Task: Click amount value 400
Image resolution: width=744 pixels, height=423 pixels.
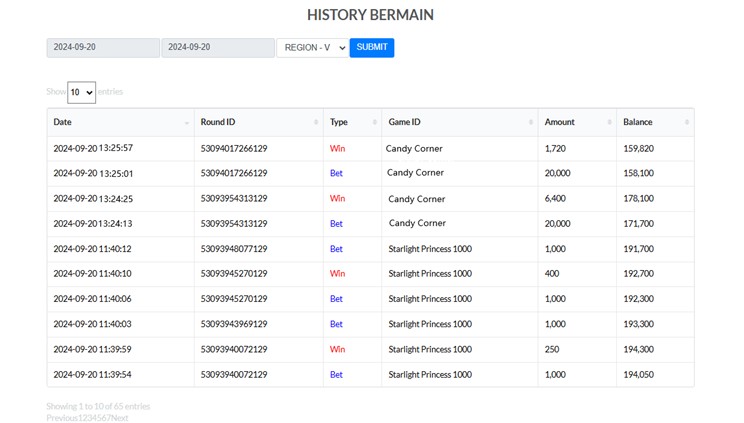Action: tap(552, 273)
